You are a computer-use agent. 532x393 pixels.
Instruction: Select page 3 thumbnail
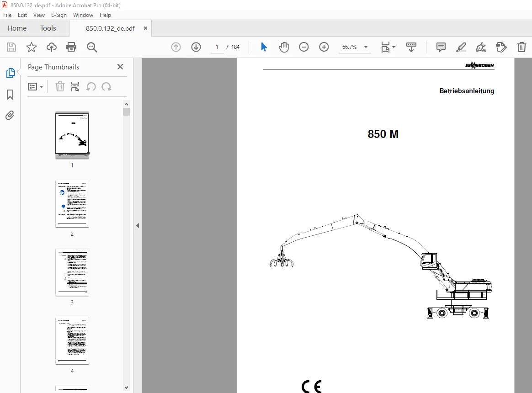click(72, 272)
